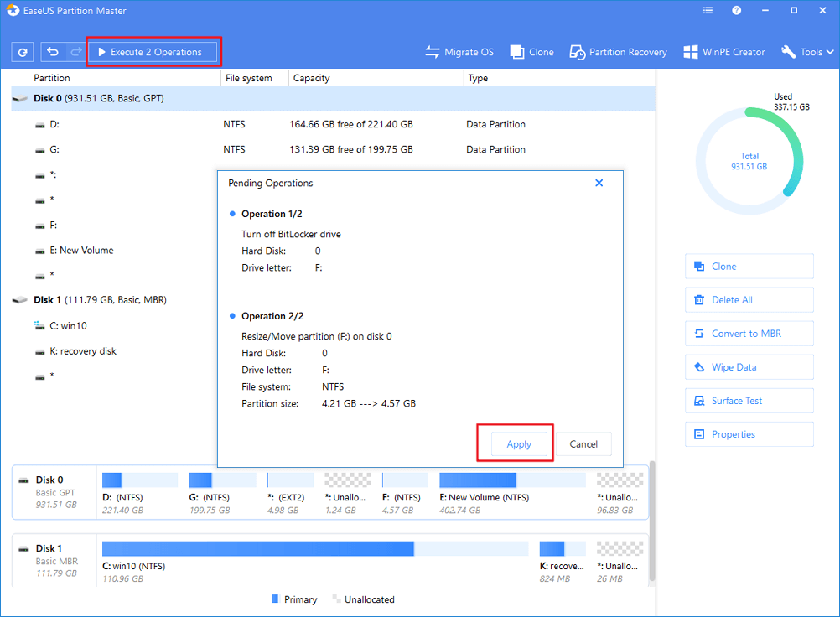This screenshot has width=840, height=617.
Task: Cancel the Pending Operations dialog
Action: click(583, 444)
